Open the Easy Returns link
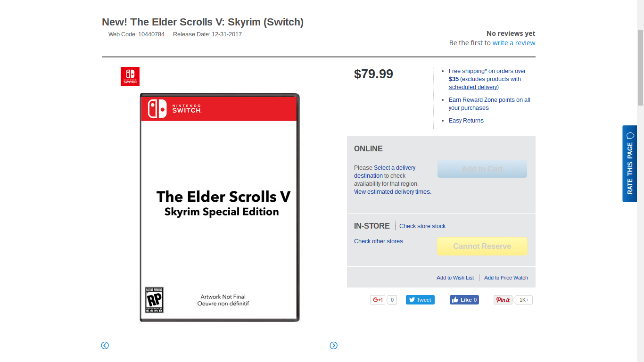This screenshot has height=362, width=644. [x=466, y=121]
